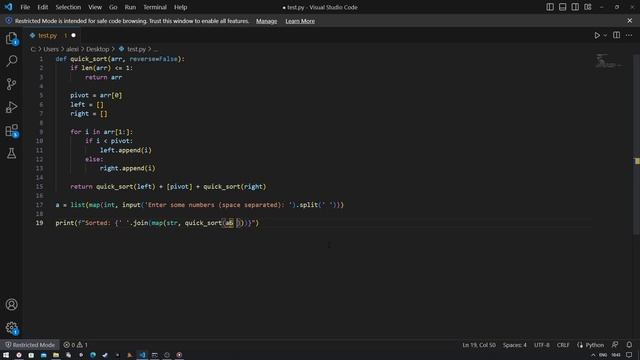This screenshot has width=640, height=360.
Task: Click 'pivot = arr[0]' code line
Action: point(96,95)
